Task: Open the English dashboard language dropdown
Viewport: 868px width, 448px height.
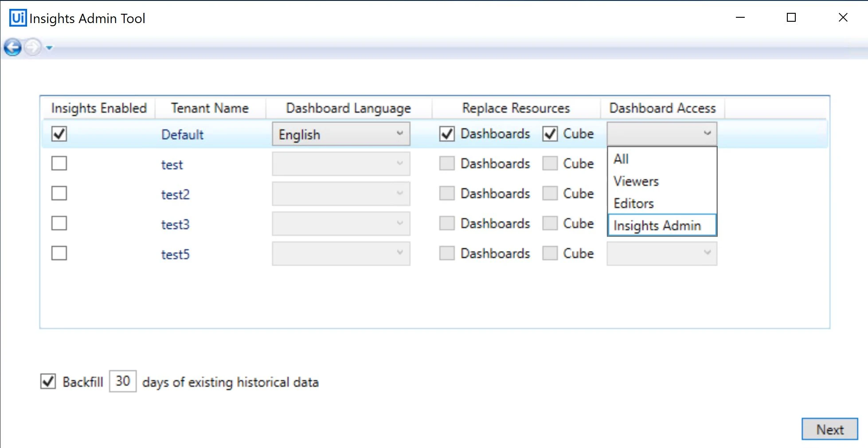Action: [x=341, y=134]
